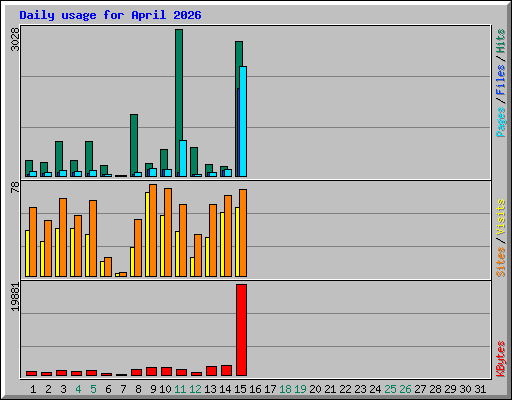Click day 16 on the x-axis
The image size is (512, 400).
(x=255, y=389)
